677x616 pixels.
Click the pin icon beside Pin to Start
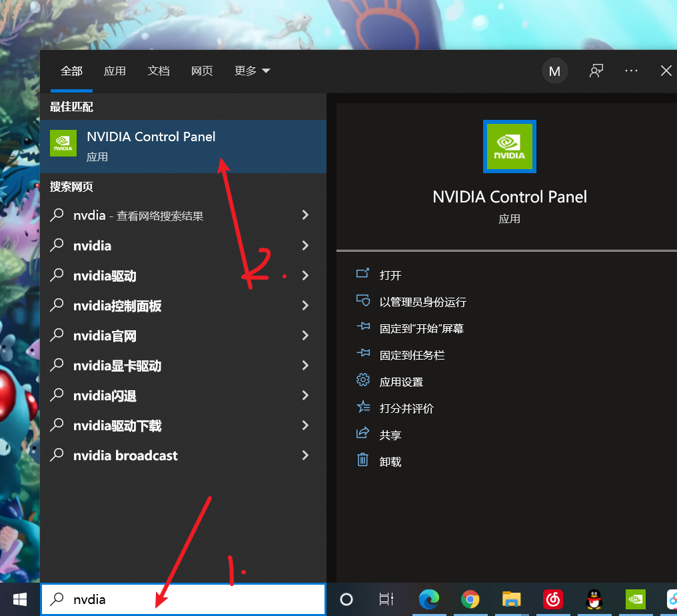[363, 326]
